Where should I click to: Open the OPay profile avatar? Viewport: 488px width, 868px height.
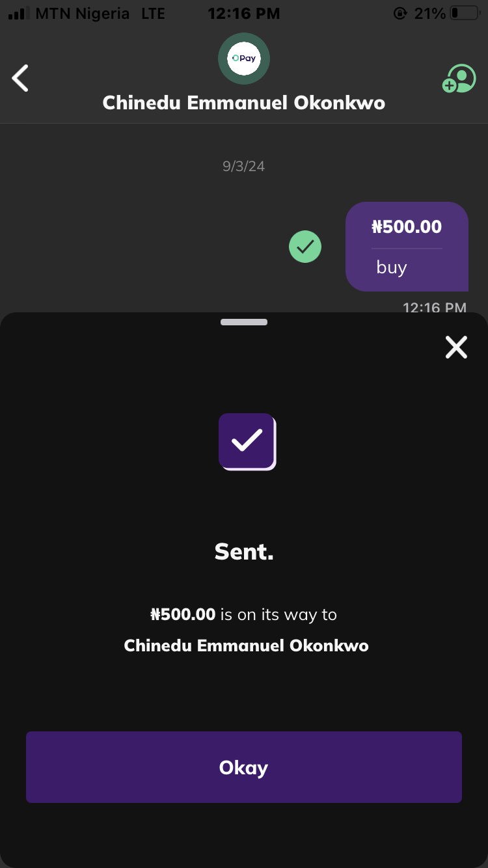[244, 59]
